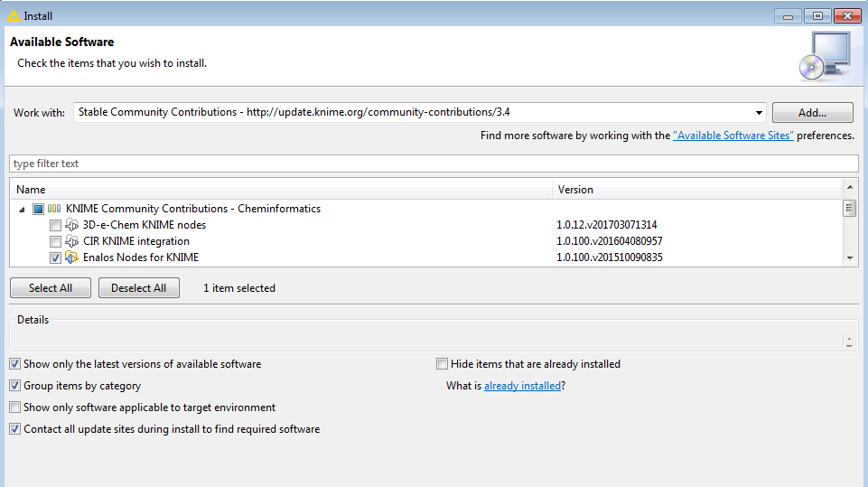Image resolution: width=868 pixels, height=487 pixels.
Task: Select the Enalos Nodes for KNIME row label
Action: [x=141, y=258]
